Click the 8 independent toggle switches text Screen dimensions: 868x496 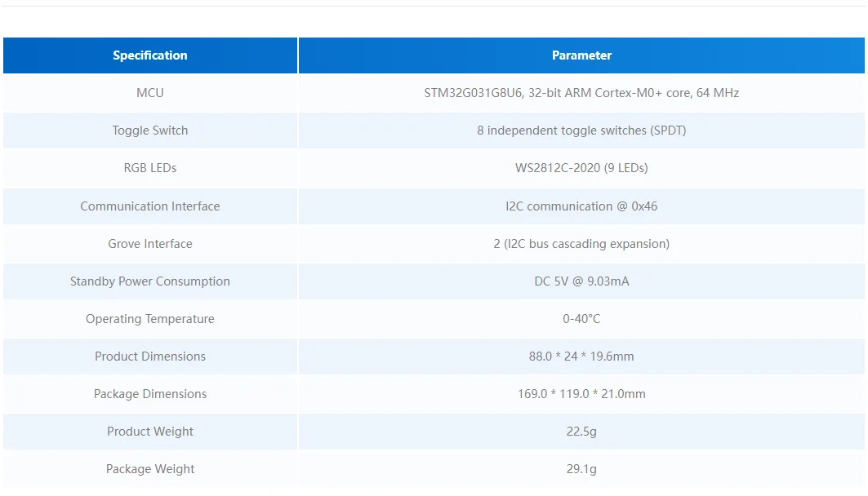tap(581, 131)
